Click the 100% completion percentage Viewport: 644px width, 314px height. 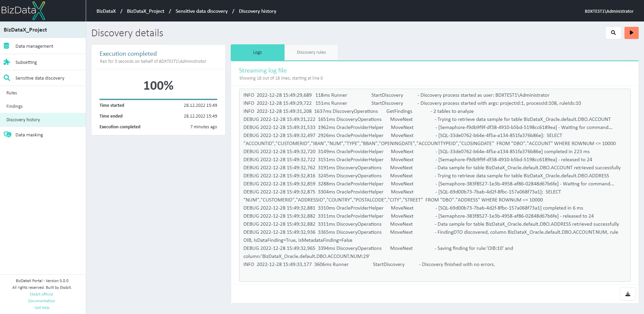pyautogui.click(x=158, y=85)
